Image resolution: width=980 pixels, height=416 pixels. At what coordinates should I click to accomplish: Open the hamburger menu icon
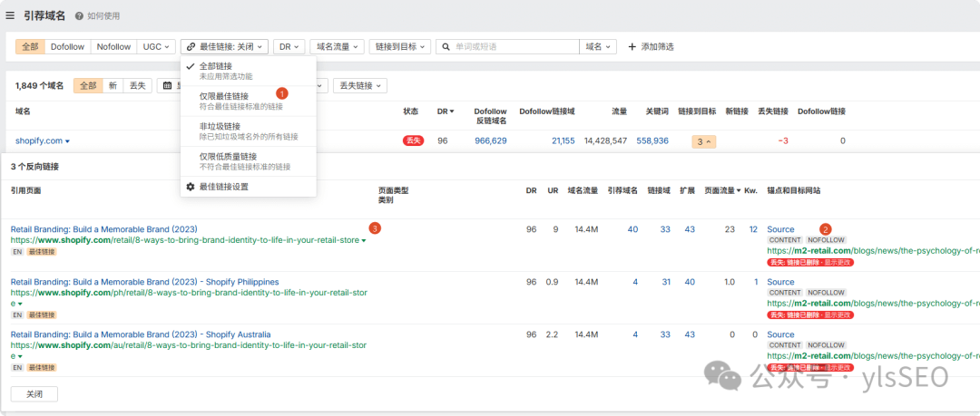pos(10,15)
